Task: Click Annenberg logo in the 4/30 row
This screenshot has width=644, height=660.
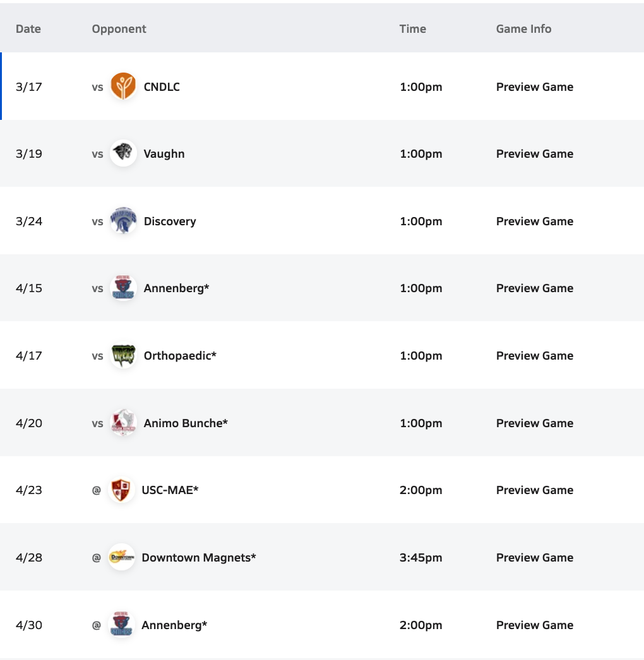Action: pos(121,625)
